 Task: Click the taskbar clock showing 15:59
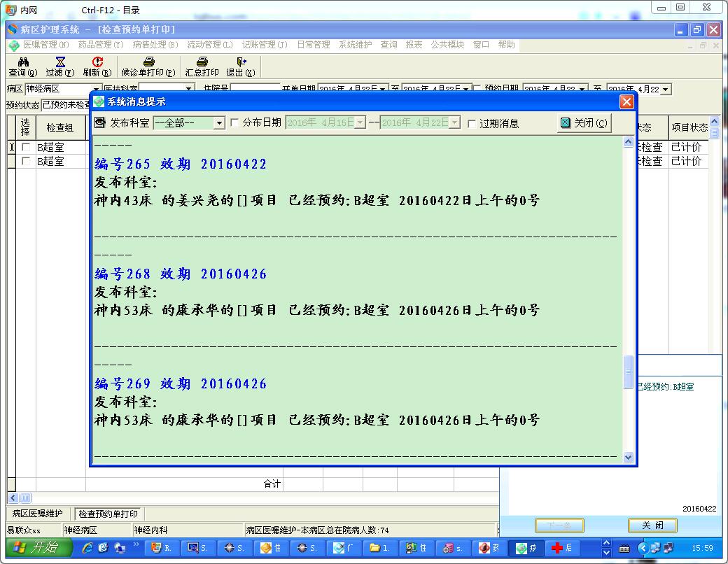(702, 548)
